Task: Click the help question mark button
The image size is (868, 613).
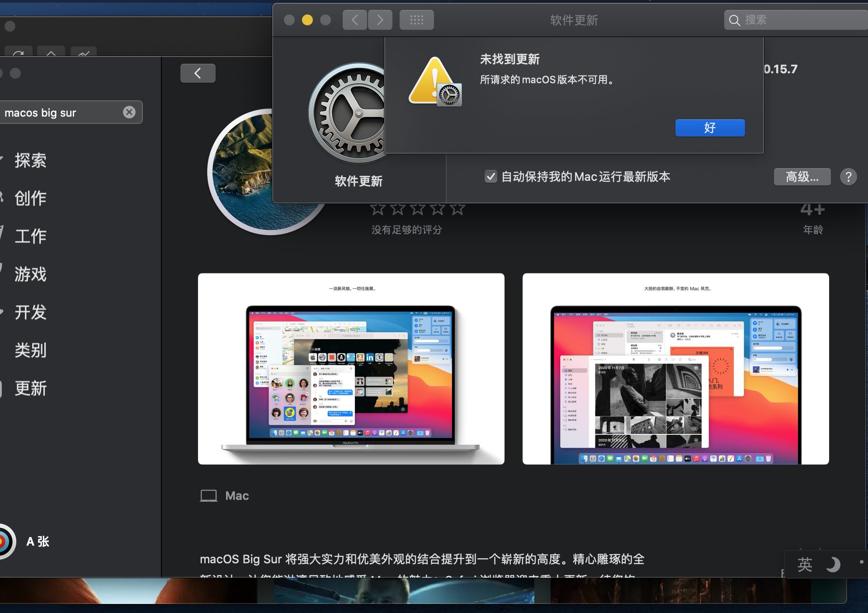Action: coord(848,177)
